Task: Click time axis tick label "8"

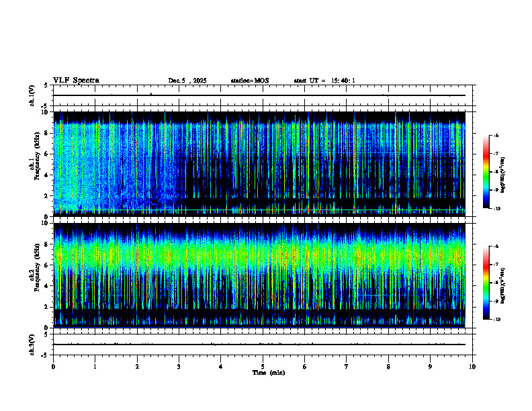Action: click(x=388, y=367)
